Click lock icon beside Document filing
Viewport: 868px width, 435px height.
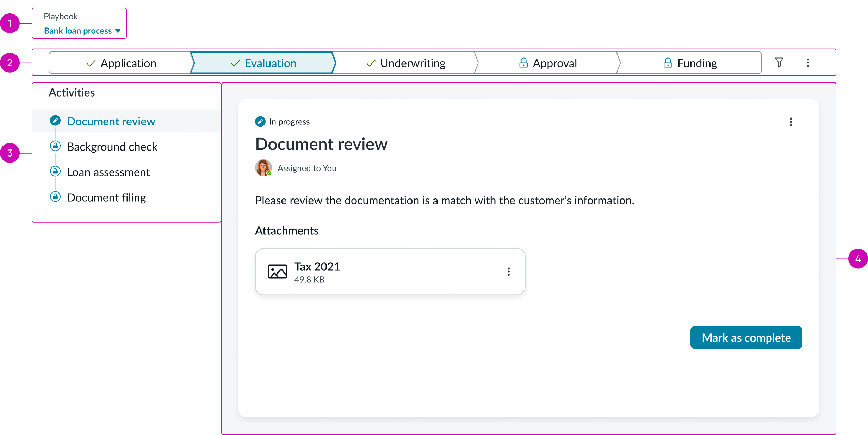click(55, 197)
